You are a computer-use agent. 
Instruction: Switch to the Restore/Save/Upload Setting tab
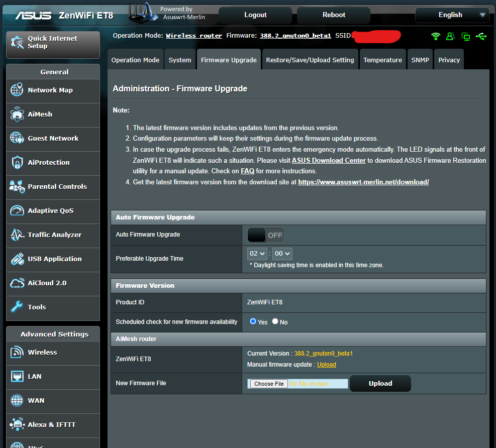point(309,59)
